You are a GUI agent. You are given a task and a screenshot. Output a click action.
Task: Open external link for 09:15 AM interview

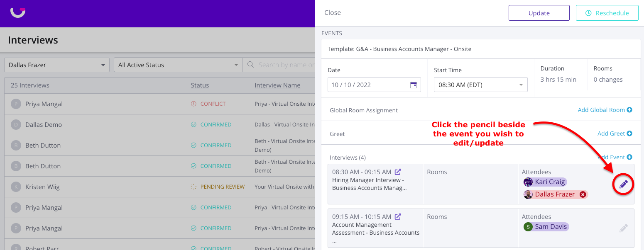[x=398, y=216]
